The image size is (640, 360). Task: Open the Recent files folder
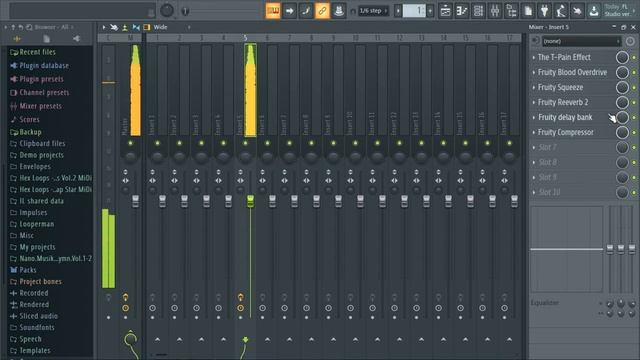(33, 52)
